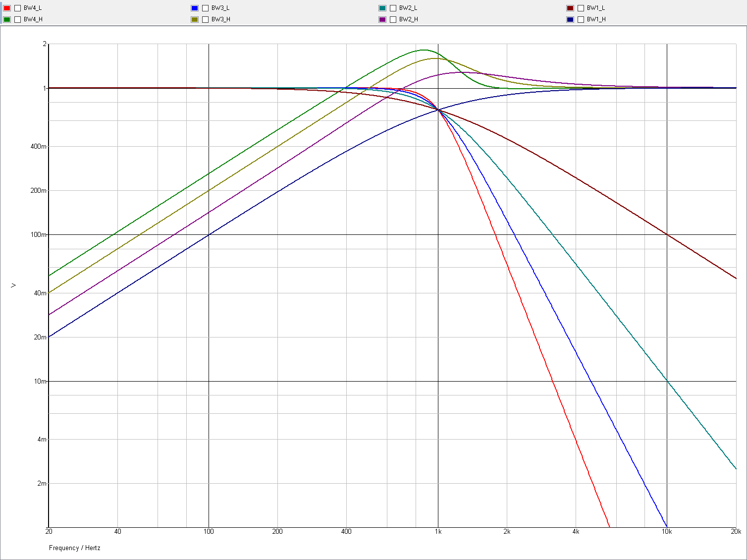Screen dimensions: 747x560
Task: Click the 1k tick label on frequency axis
Action: (x=438, y=532)
